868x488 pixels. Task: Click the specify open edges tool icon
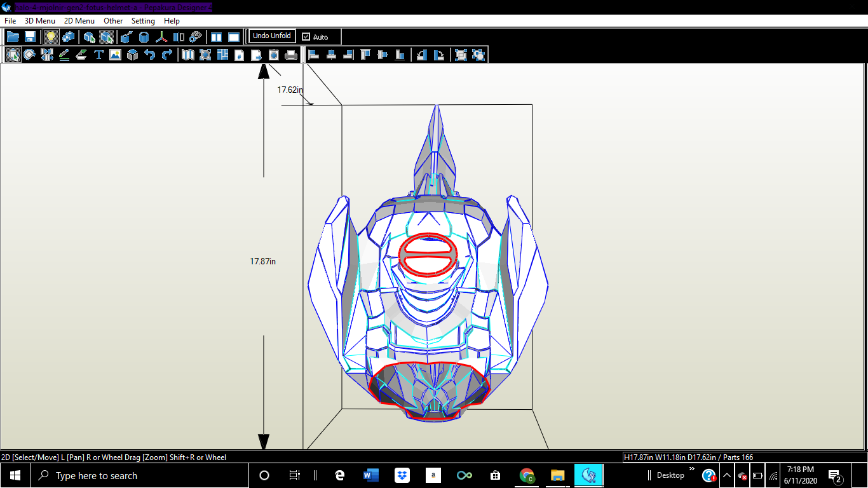click(x=126, y=37)
